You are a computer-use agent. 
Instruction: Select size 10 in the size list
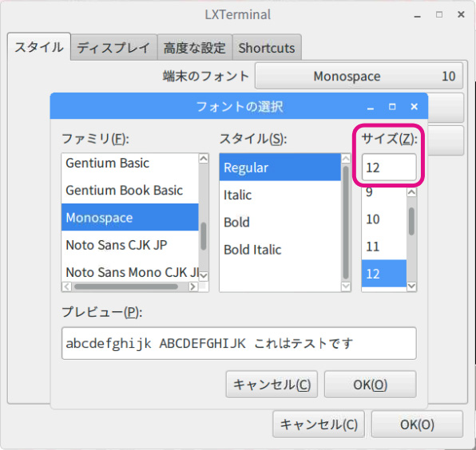click(384, 219)
